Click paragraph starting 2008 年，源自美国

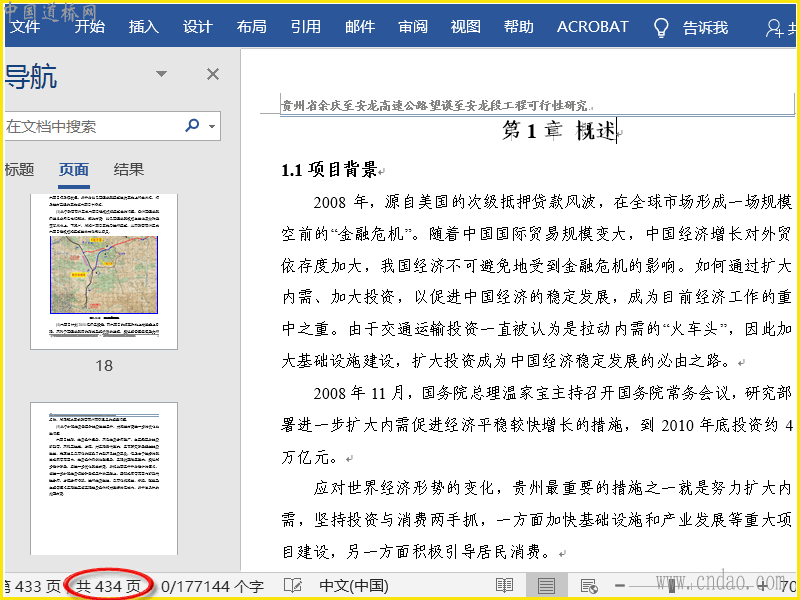click(x=536, y=282)
